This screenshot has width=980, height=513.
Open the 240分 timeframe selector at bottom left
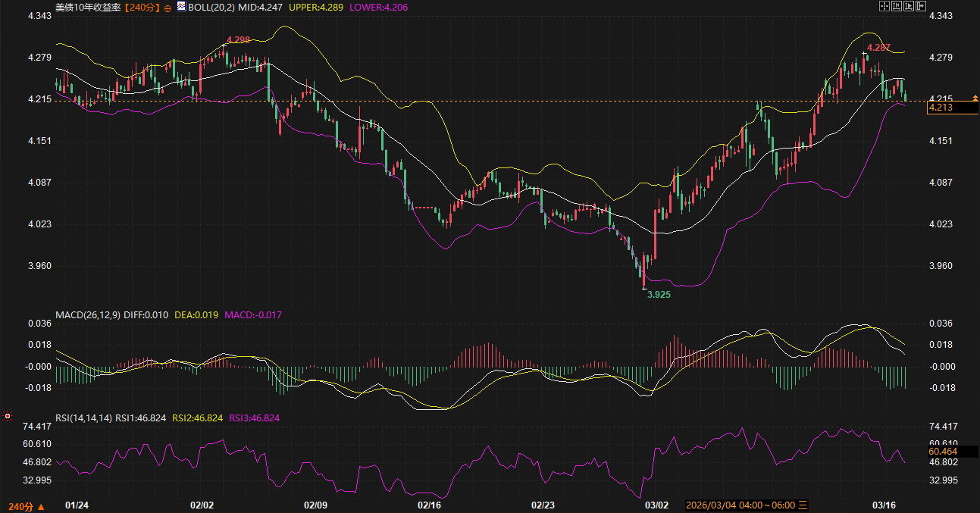[26, 505]
